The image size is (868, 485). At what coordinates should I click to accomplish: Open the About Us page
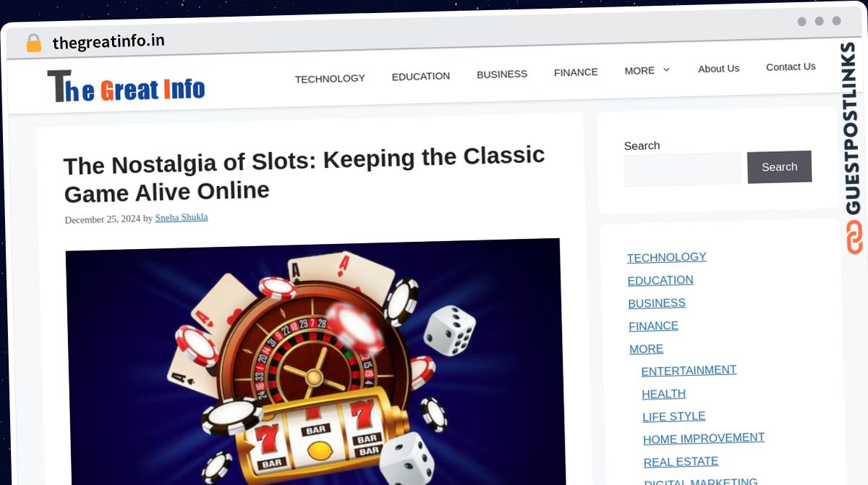coord(718,69)
